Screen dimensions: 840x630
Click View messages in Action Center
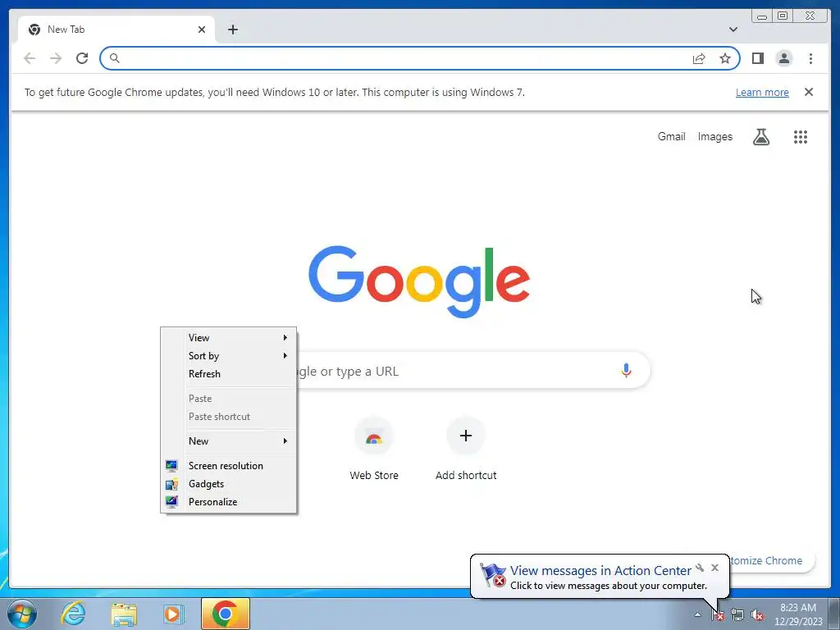click(x=600, y=571)
